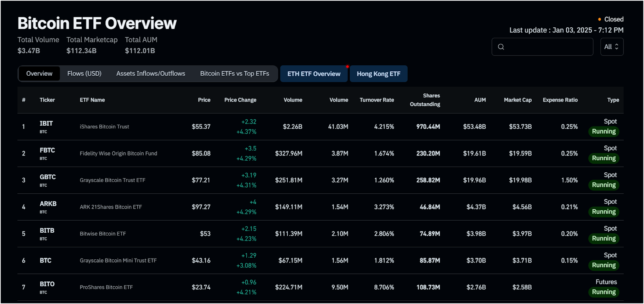Sort by AUM column header
The height and width of the screenshot is (304, 644).
[x=480, y=100]
